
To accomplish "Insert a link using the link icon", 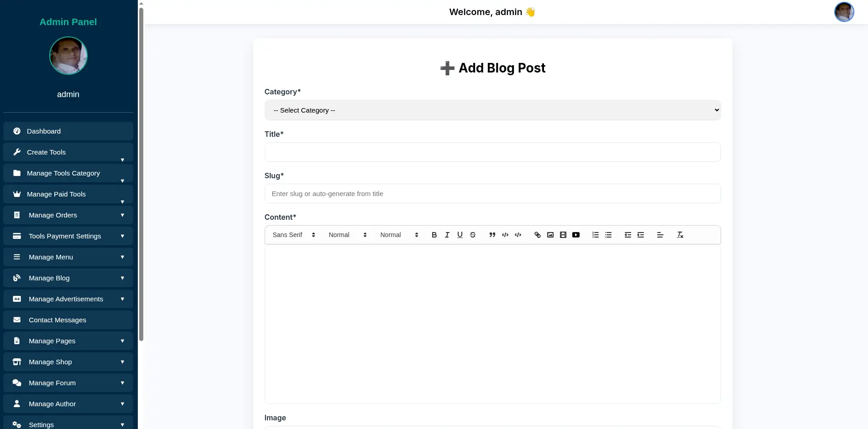I will click(x=537, y=235).
